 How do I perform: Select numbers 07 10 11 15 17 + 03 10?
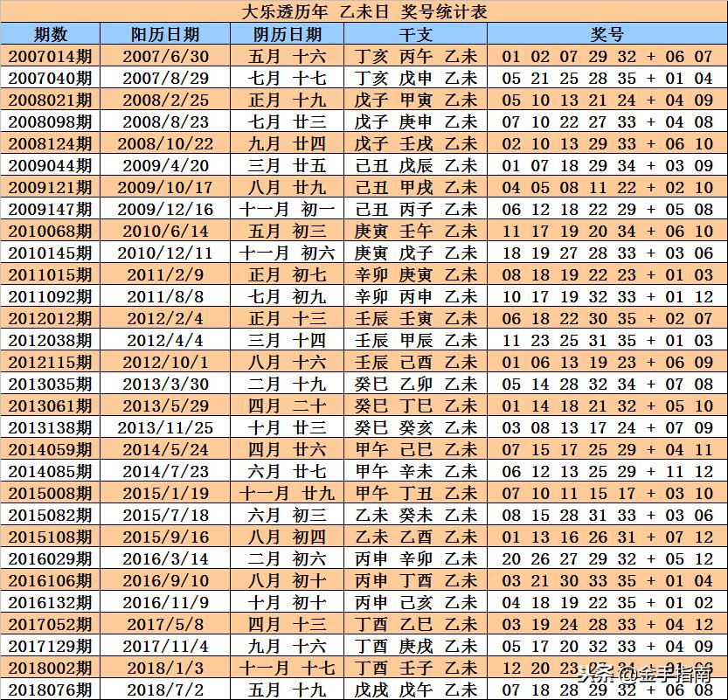607,493
